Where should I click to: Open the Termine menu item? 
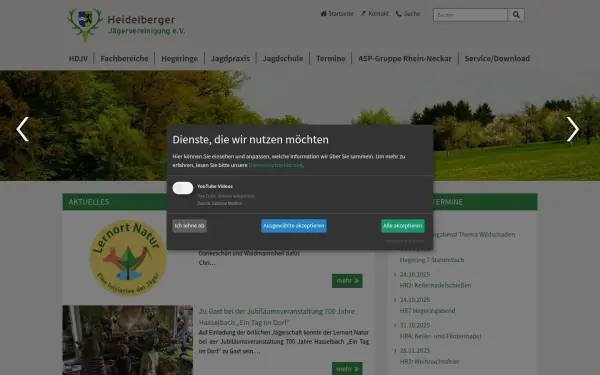[x=331, y=59]
